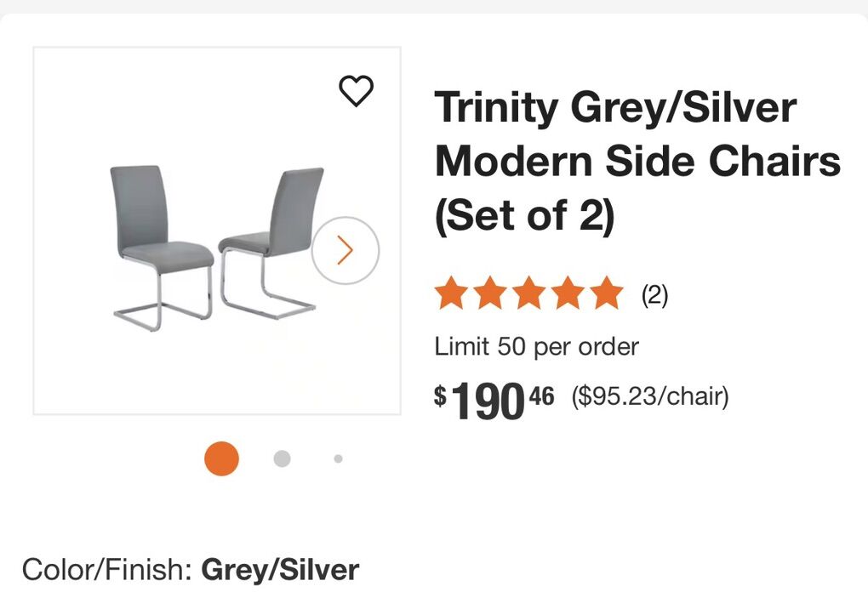Click the Color/Finish label
This screenshot has height=592, width=868.
click(x=108, y=570)
